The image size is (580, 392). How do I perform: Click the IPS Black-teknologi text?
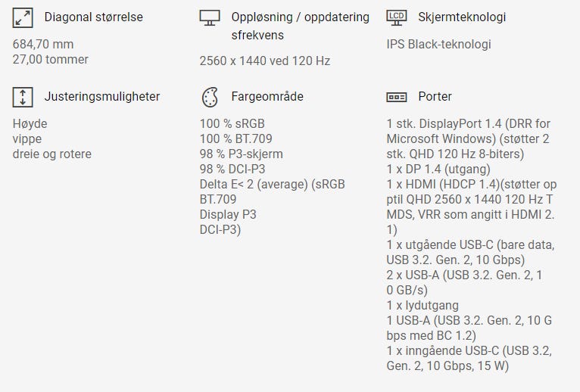click(438, 44)
